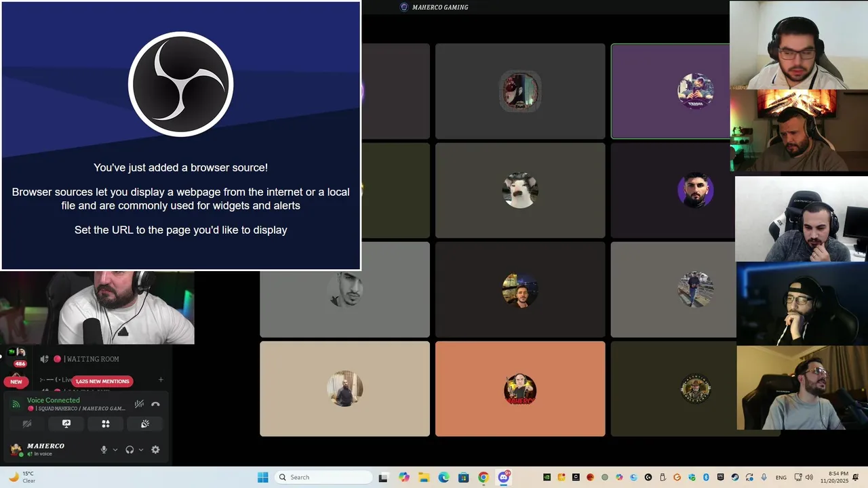Click the white cat avatar tile
The width and height of the screenshot is (868, 488).
tap(520, 190)
